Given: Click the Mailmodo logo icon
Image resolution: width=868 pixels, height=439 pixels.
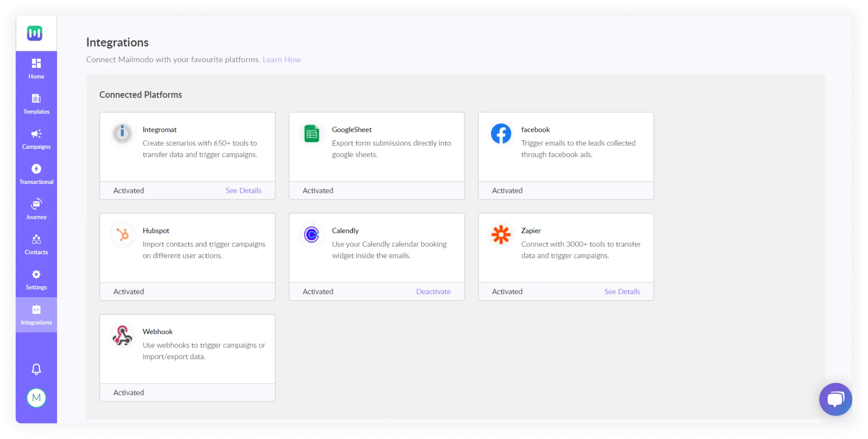Looking at the screenshot, I should [x=35, y=33].
